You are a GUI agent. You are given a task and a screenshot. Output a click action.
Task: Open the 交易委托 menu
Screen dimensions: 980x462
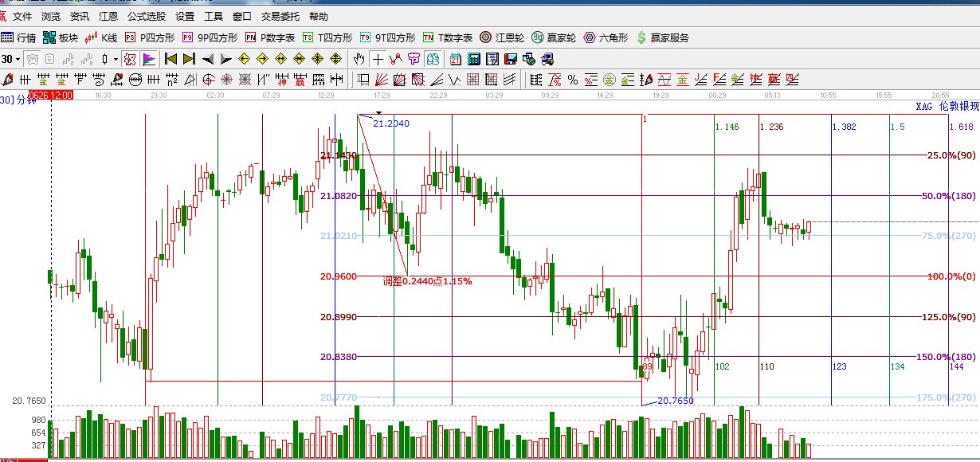pos(280,16)
